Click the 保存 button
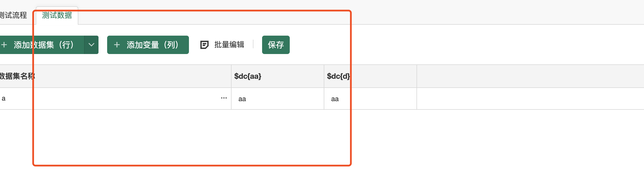The height and width of the screenshot is (177, 644). [x=276, y=45]
